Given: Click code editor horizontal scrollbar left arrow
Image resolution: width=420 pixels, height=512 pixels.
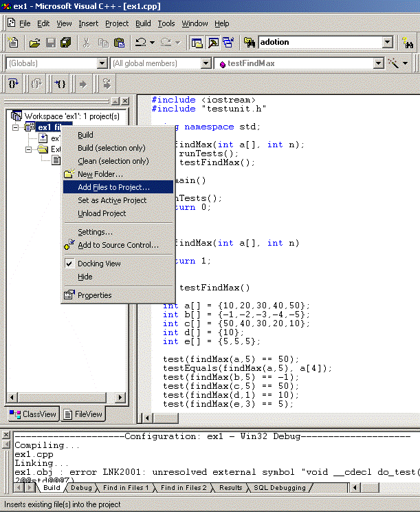Looking at the screenshot, I should pyautogui.click(x=147, y=418).
